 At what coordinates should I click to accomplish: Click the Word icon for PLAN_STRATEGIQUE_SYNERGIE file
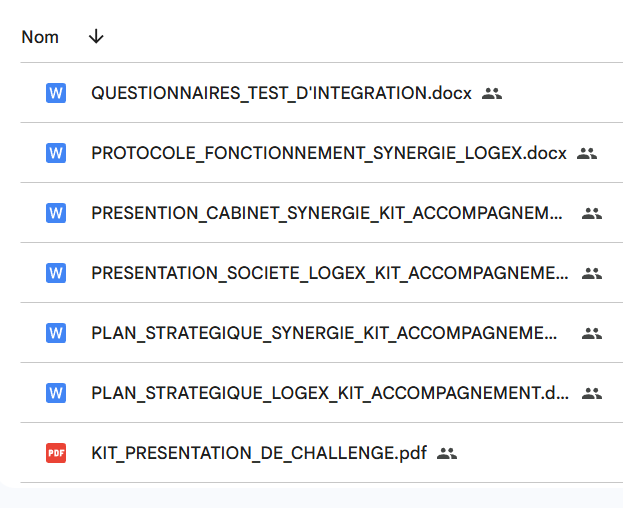coord(56,333)
